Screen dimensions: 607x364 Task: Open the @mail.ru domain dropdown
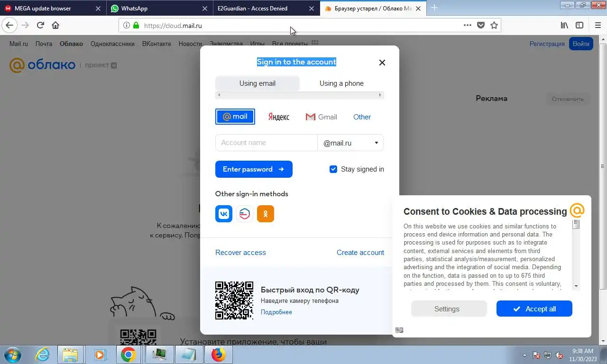coord(350,143)
